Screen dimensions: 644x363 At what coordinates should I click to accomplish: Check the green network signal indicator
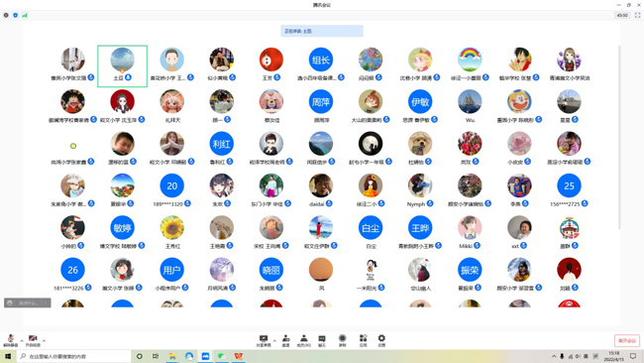[25, 15]
